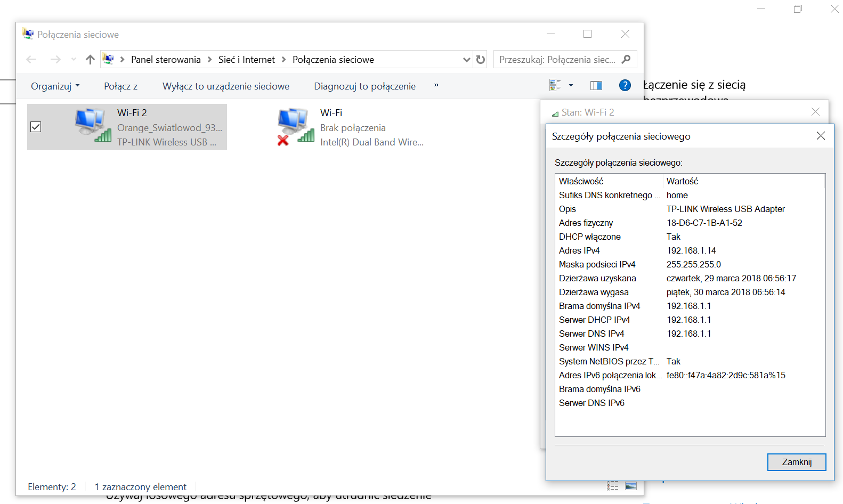Click the Przeszukaj search field

pyautogui.click(x=557, y=60)
